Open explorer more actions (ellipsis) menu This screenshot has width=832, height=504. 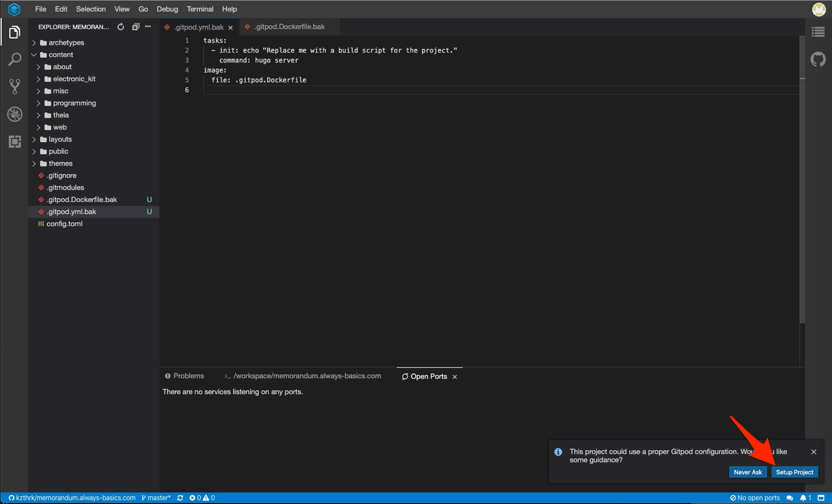click(x=148, y=26)
